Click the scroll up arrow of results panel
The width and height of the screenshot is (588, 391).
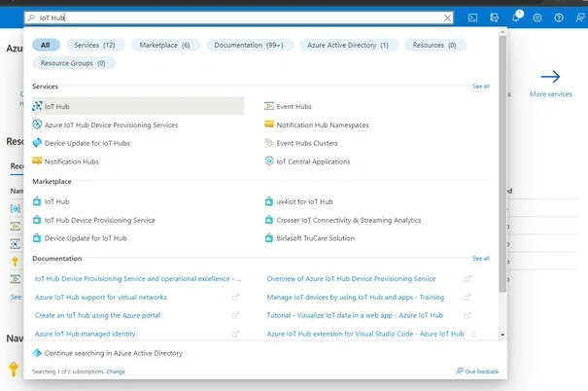click(502, 32)
